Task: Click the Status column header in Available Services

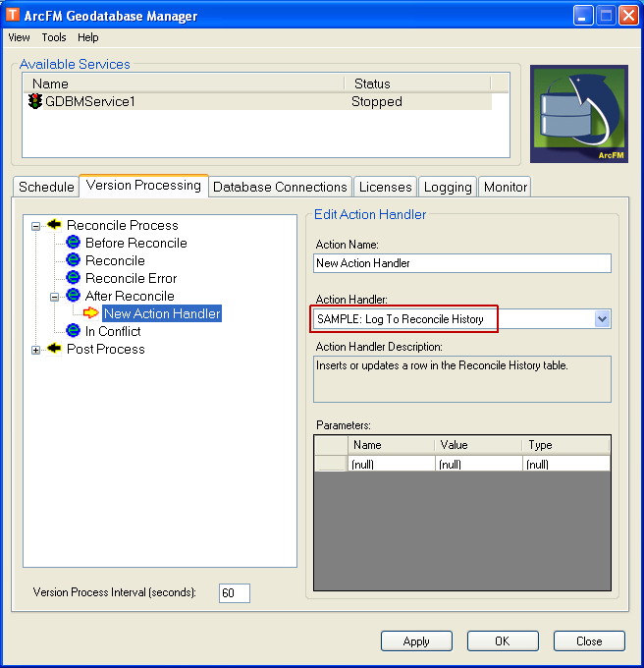Action: point(417,83)
